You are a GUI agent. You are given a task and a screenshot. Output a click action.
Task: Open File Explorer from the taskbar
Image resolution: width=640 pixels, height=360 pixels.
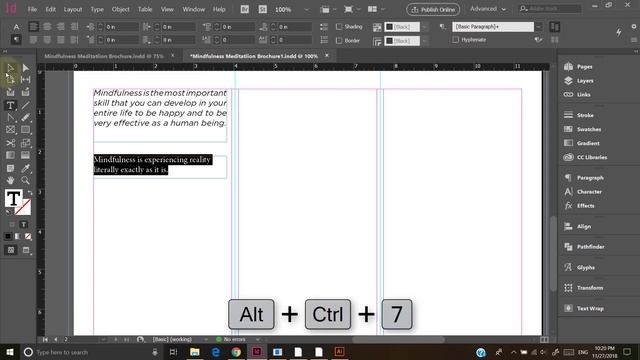pyautogui.click(x=195, y=352)
